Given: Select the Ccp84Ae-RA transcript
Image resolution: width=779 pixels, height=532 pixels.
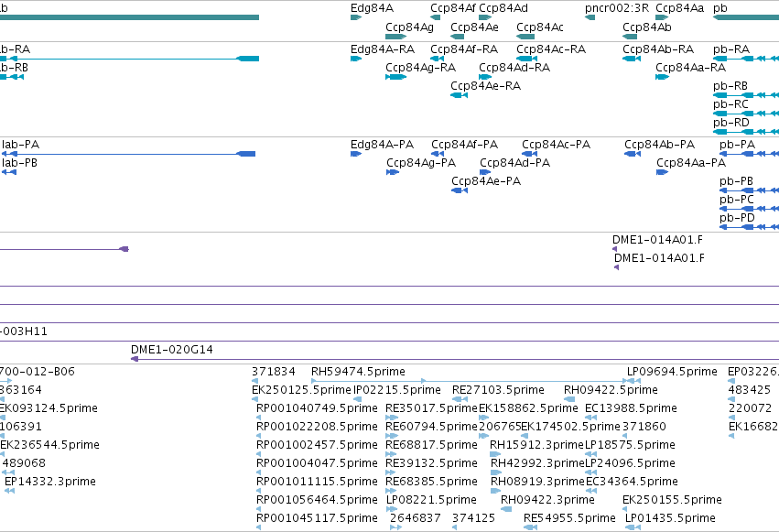Looking at the screenshot, I should point(459,95).
